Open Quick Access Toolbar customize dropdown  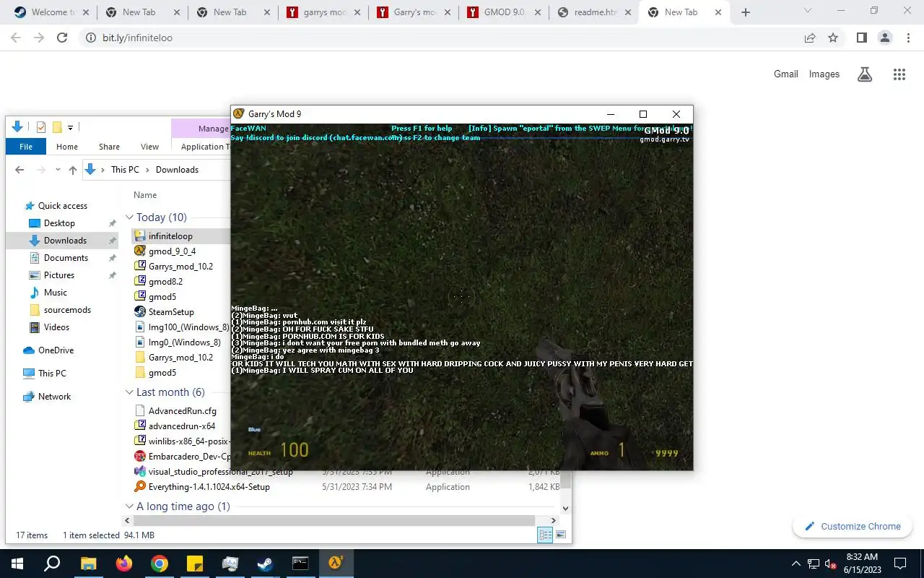tap(70, 128)
